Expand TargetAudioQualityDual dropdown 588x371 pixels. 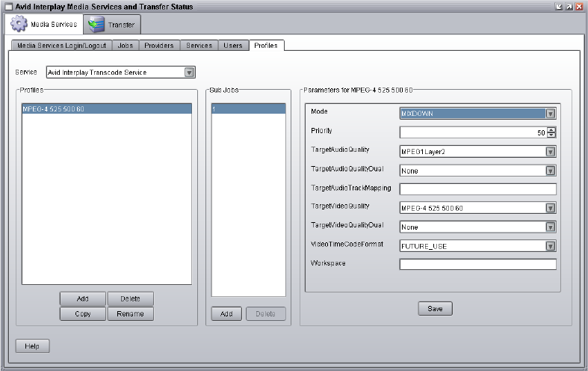[x=550, y=171]
